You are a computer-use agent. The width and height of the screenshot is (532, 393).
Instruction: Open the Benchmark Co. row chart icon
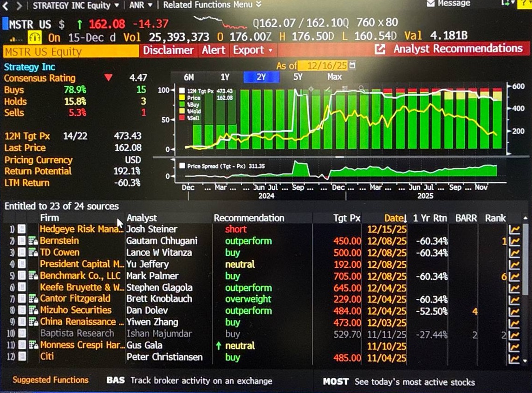click(x=514, y=277)
